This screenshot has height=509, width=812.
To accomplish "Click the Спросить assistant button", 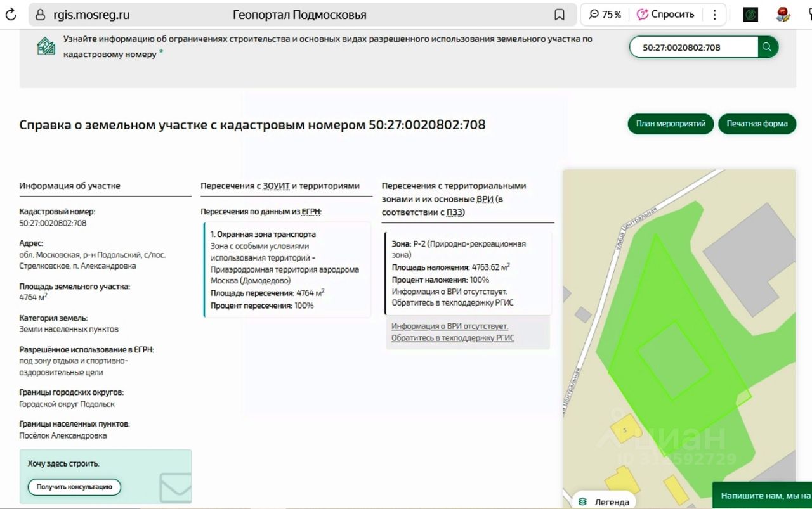I will pyautogui.click(x=666, y=15).
